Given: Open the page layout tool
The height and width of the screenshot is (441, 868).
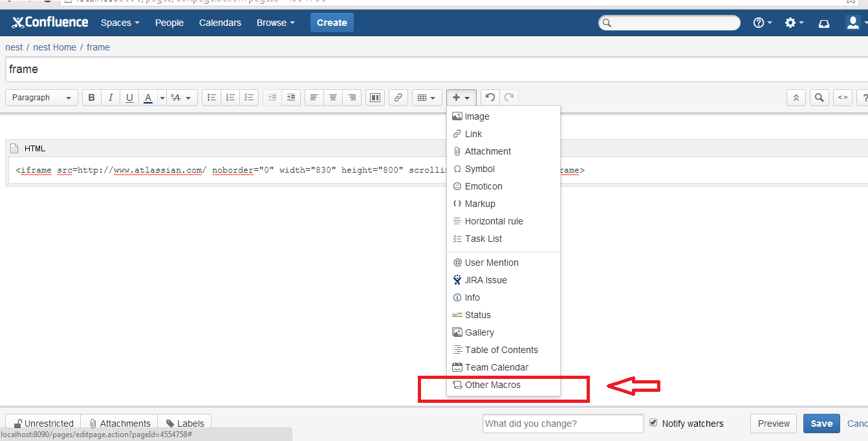Looking at the screenshot, I should point(374,98).
